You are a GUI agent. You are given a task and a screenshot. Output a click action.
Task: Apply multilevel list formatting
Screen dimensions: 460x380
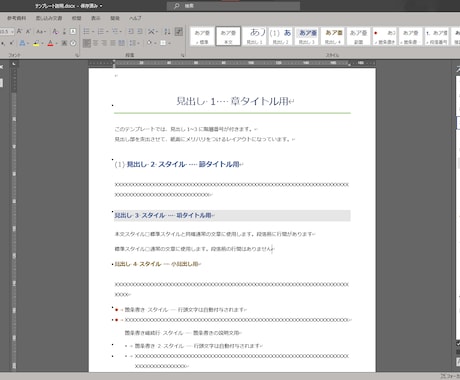tap(115, 31)
